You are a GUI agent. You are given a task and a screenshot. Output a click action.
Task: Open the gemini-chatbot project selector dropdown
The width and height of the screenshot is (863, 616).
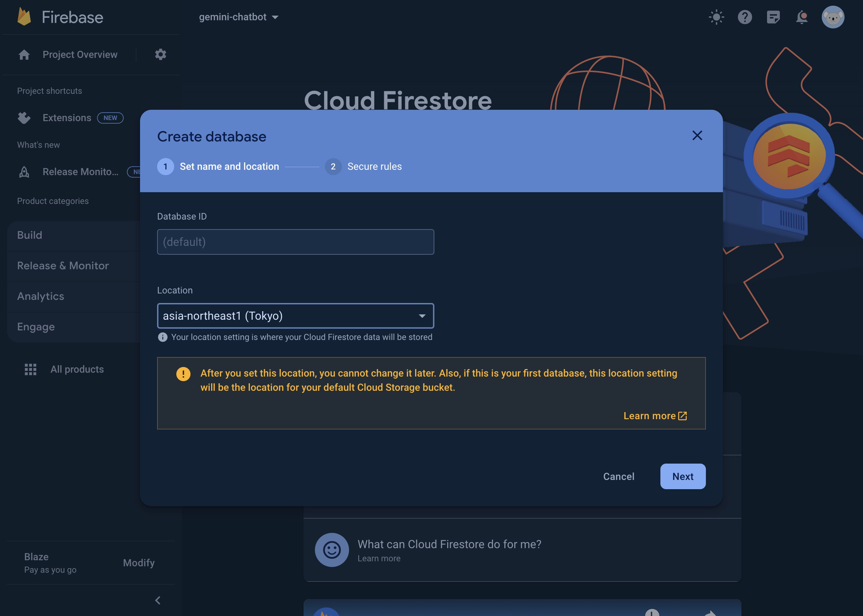coord(239,17)
